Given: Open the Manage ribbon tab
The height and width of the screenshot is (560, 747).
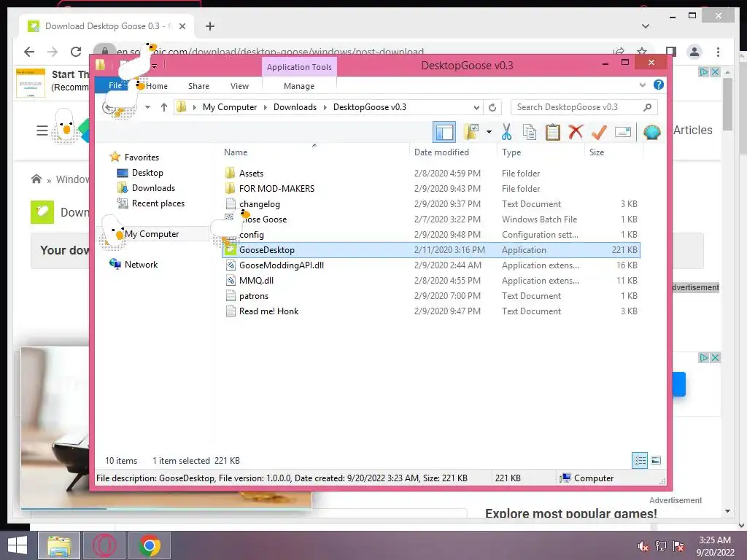Looking at the screenshot, I should click(x=298, y=86).
